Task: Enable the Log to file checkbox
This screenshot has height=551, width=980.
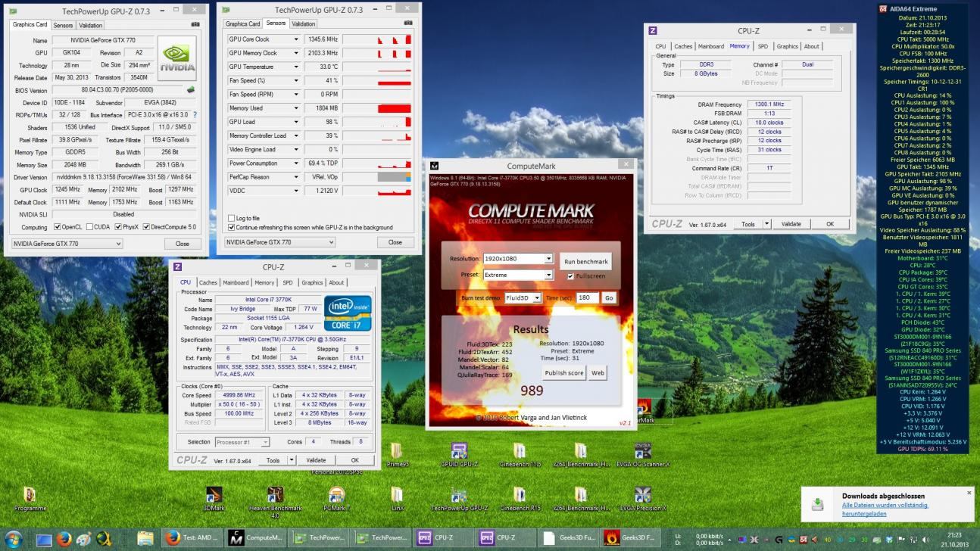Action: pos(232,219)
